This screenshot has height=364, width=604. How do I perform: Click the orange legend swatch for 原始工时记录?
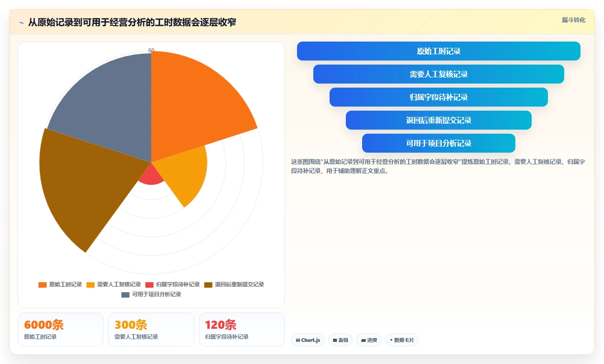coord(42,285)
